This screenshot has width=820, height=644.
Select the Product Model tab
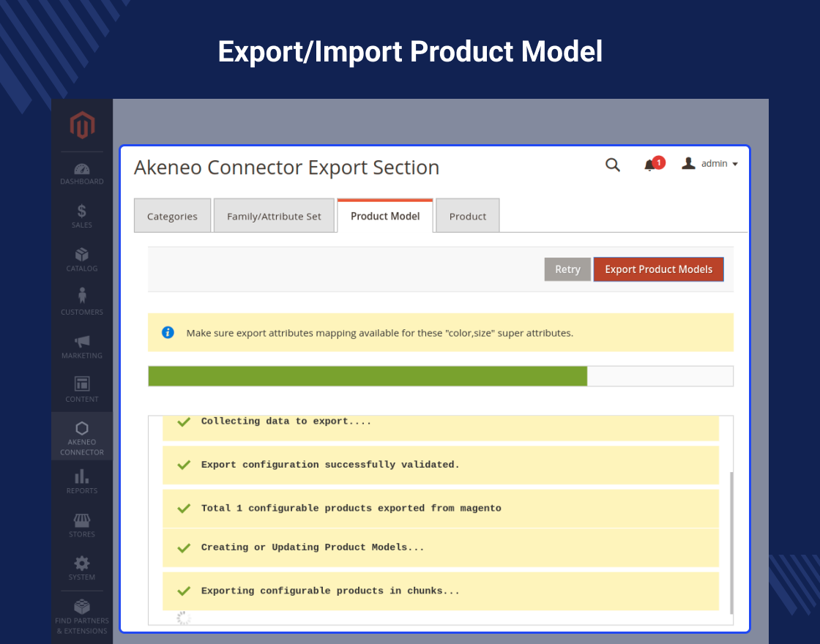point(385,216)
